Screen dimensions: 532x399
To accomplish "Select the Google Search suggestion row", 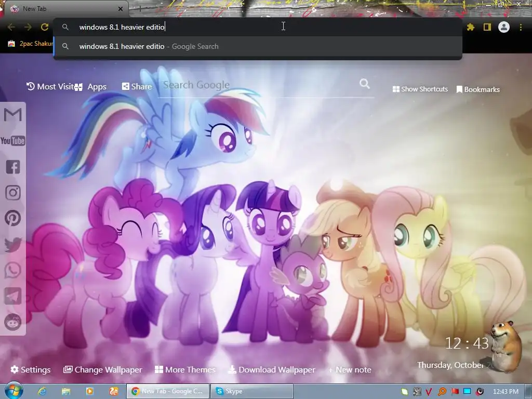I will (x=258, y=46).
